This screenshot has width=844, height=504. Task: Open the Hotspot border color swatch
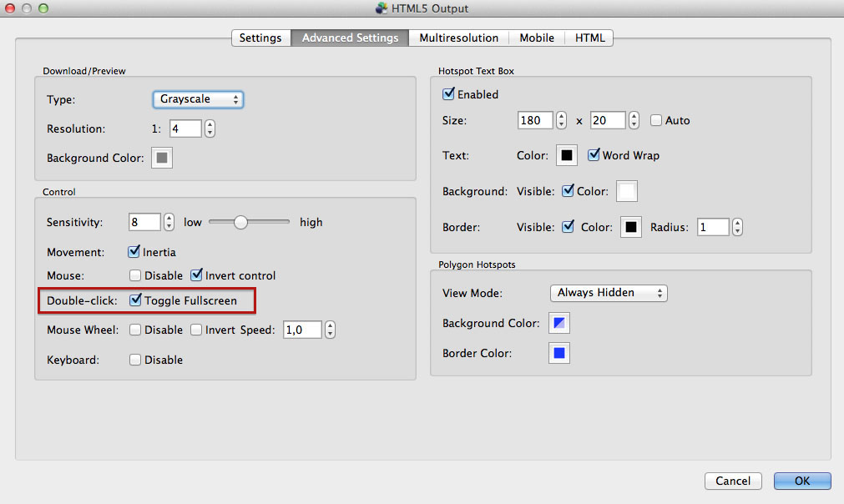631,227
